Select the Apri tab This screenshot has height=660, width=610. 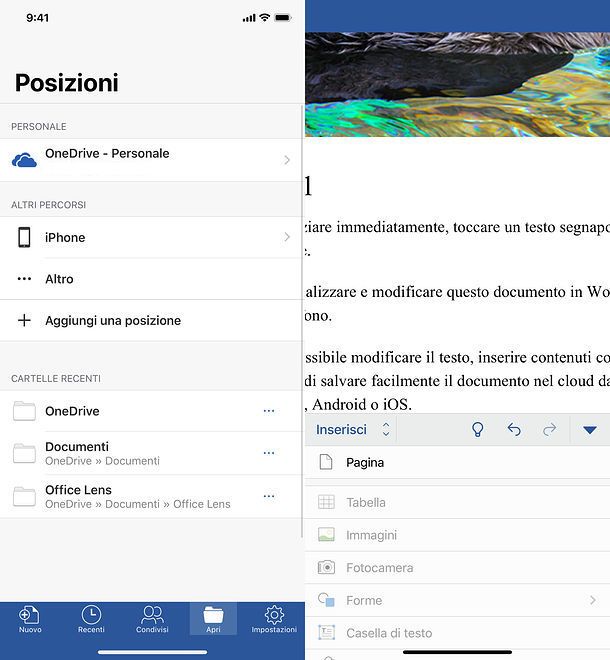(x=213, y=619)
